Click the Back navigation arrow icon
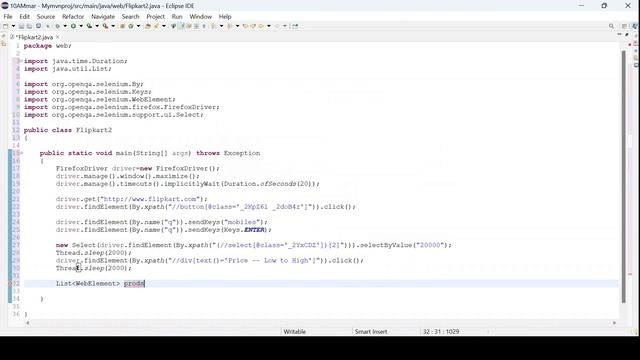 (261, 26)
